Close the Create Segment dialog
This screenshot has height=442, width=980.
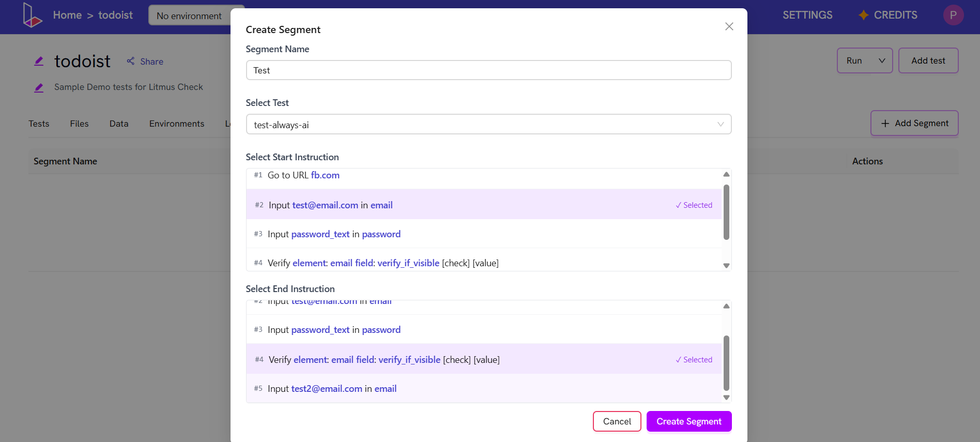pyautogui.click(x=729, y=26)
